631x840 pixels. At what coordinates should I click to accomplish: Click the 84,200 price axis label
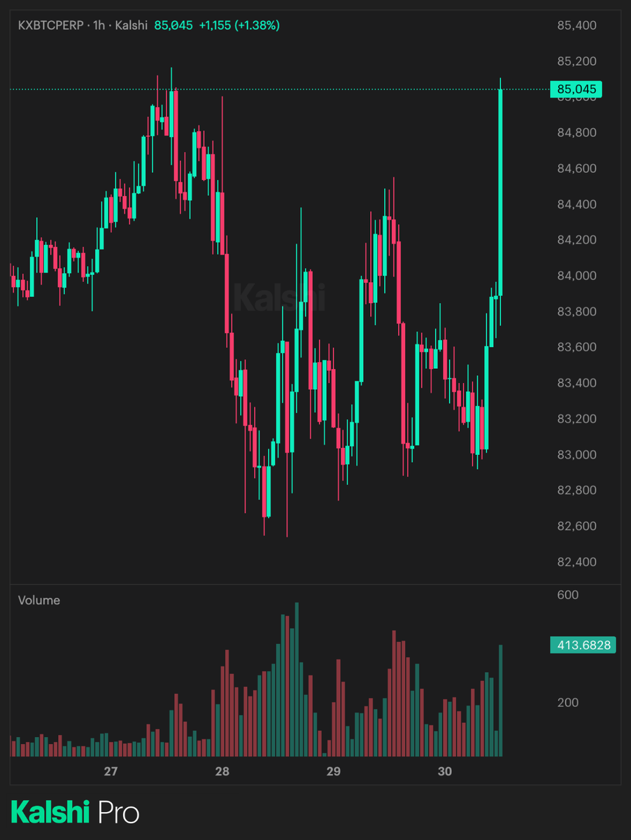pos(577,239)
